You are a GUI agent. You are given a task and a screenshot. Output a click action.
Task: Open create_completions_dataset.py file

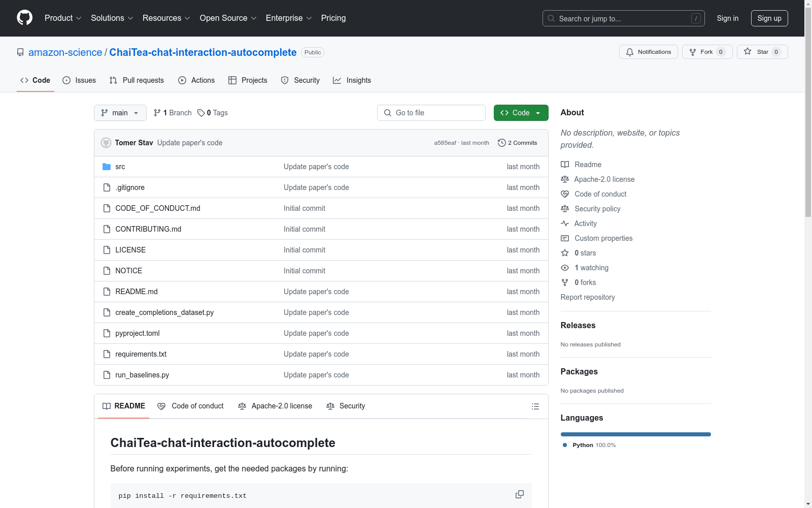coord(164,312)
